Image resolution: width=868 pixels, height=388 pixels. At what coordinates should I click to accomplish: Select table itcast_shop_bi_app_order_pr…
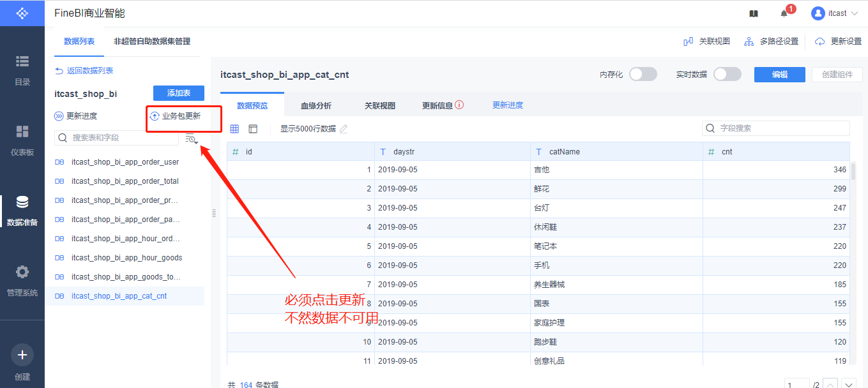(x=125, y=200)
